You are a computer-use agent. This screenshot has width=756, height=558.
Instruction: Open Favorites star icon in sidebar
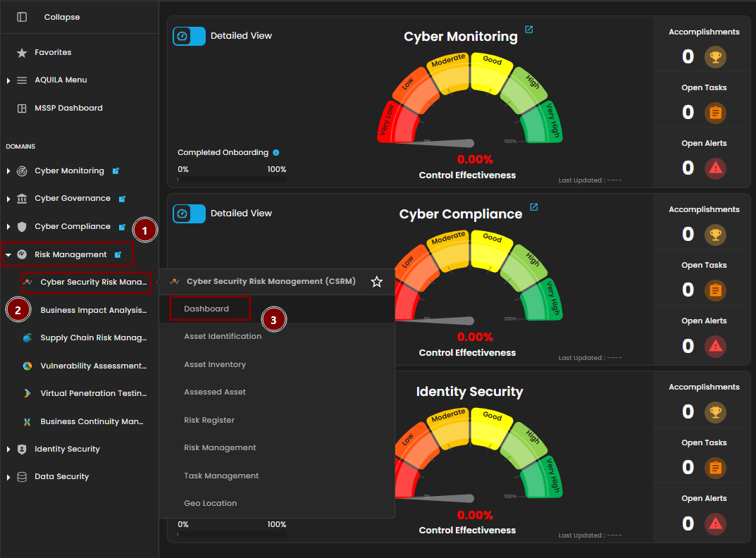(x=22, y=53)
